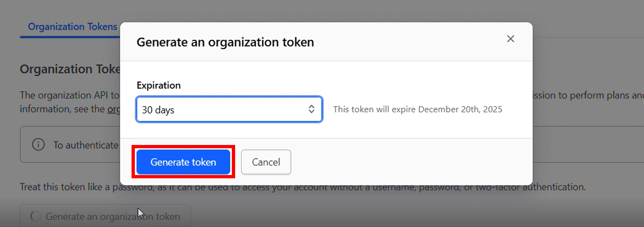Cancel the token generation dialog
The height and width of the screenshot is (227, 644).
[x=266, y=162]
